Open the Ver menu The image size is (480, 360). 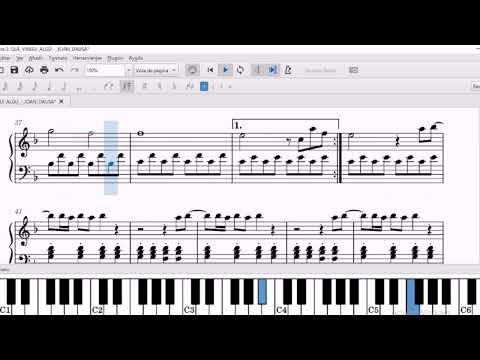pos(20,58)
